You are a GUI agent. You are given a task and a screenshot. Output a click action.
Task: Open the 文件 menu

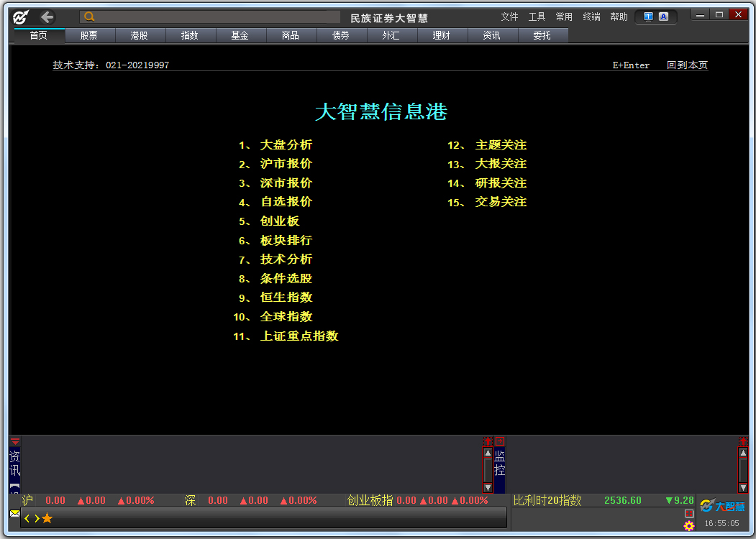click(509, 17)
